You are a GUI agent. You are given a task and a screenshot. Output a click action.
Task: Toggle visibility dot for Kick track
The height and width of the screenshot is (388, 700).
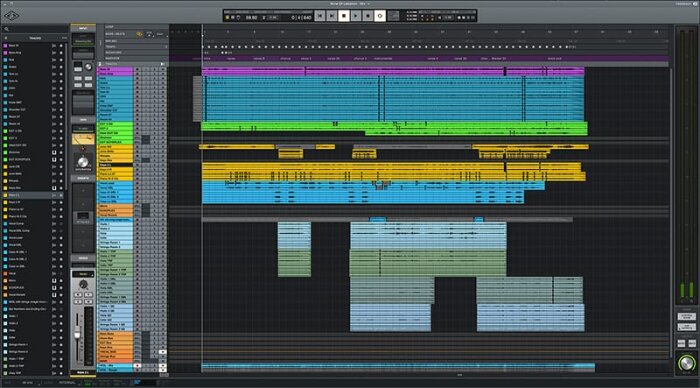pyautogui.click(x=61, y=60)
